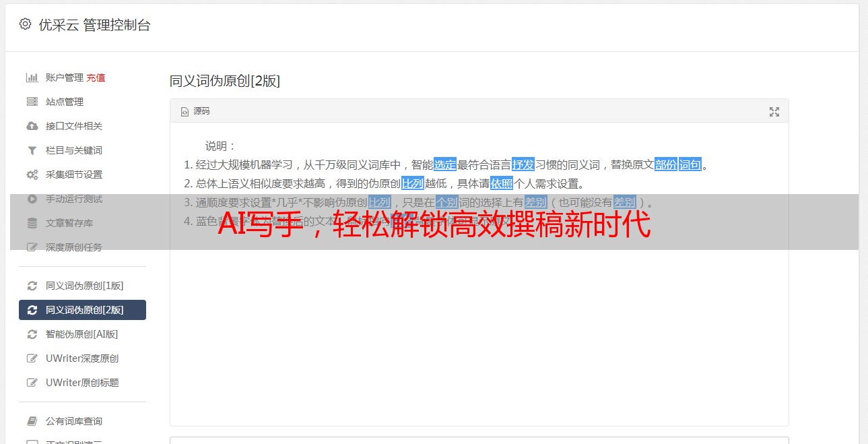Click the 接口文件相关 cloud upload icon

pos(32,126)
